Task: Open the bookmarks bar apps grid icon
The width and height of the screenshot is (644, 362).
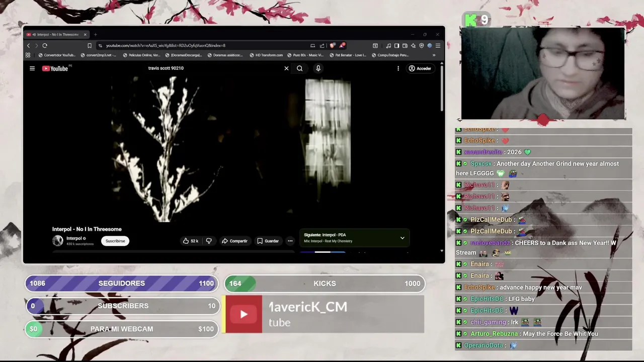Action: click(28, 55)
